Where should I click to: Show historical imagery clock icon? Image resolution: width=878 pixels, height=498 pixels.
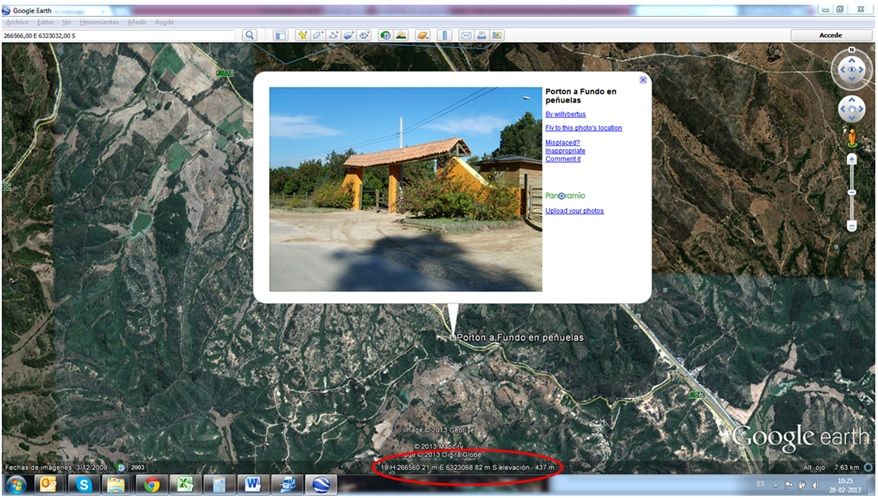[385, 35]
